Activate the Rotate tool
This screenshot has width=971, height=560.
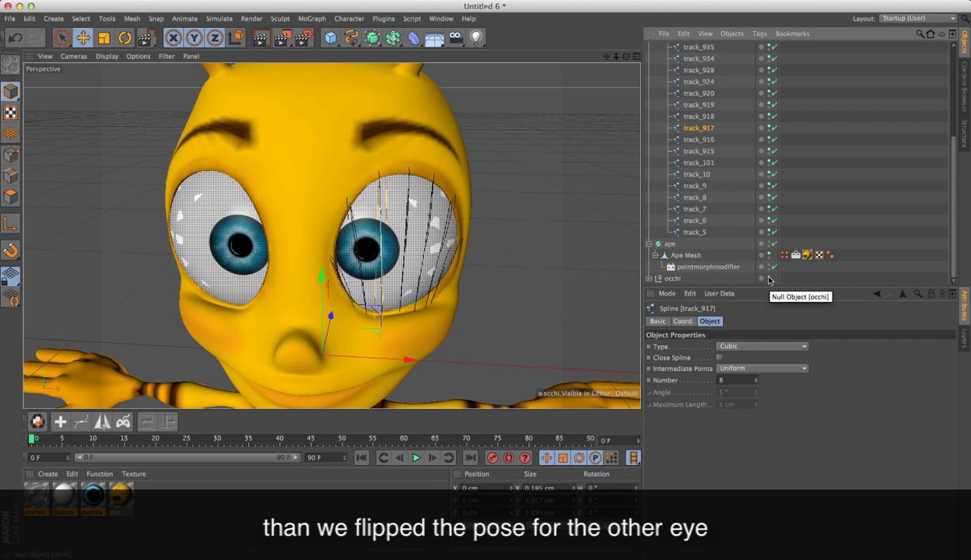[x=125, y=38]
